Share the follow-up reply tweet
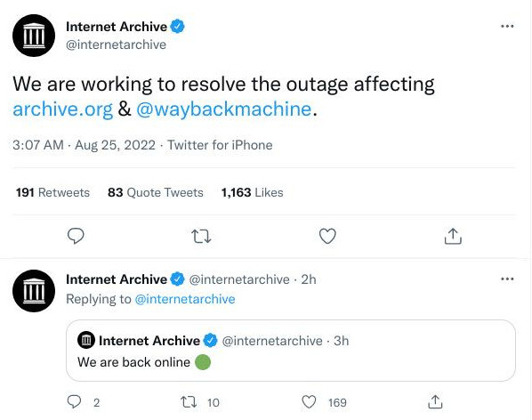 435,402
